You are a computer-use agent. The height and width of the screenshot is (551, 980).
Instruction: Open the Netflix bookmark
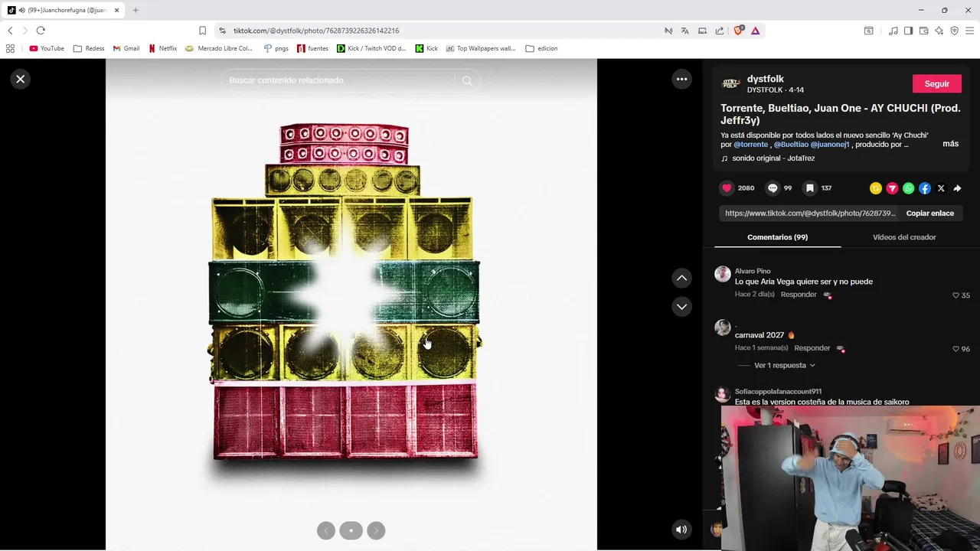[x=163, y=48]
